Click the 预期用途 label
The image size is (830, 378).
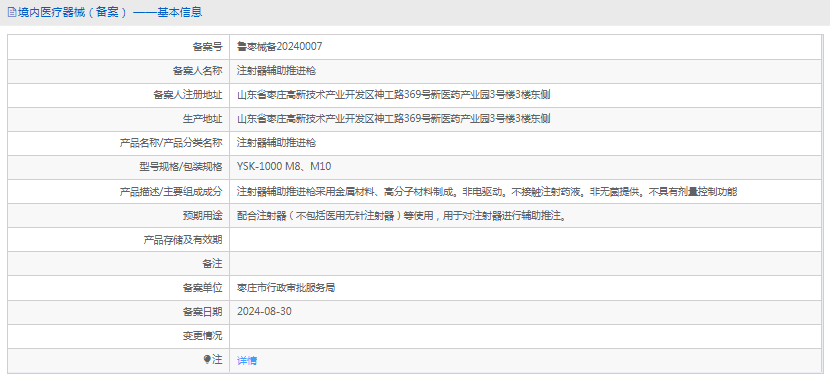203,215
